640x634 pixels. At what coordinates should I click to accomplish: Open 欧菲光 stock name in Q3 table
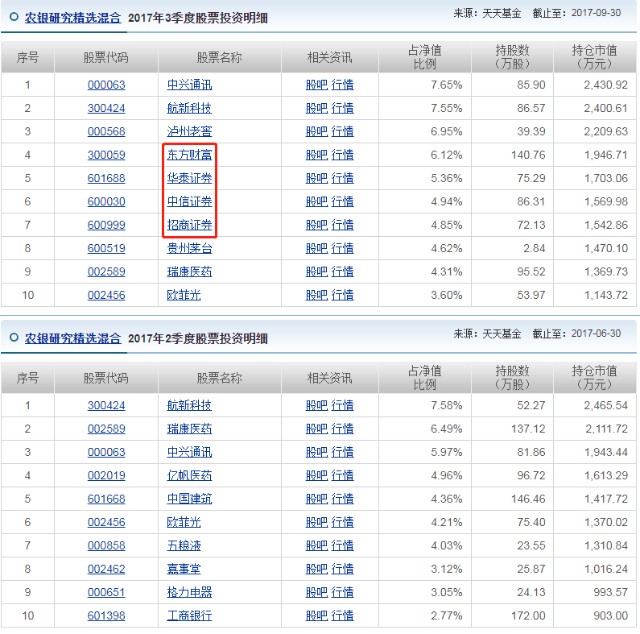(184, 295)
